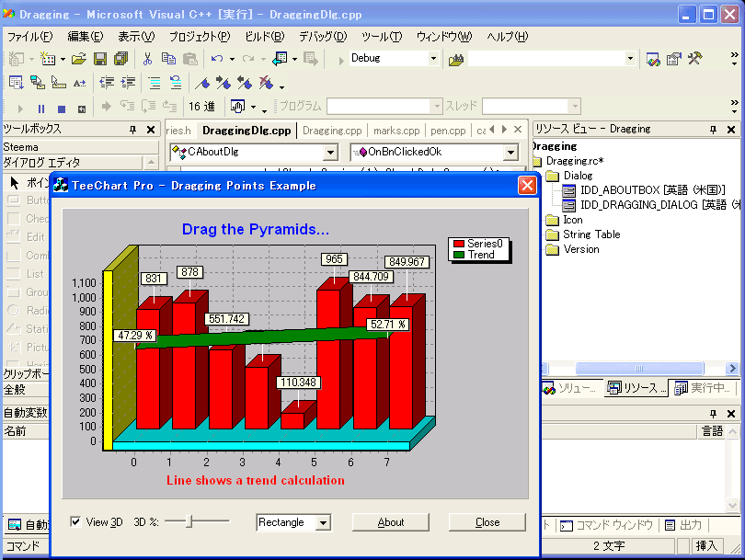The height and width of the screenshot is (560, 745).
Task: Click the Close button in TeeChart dialog
Action: (x=487, y=522)
